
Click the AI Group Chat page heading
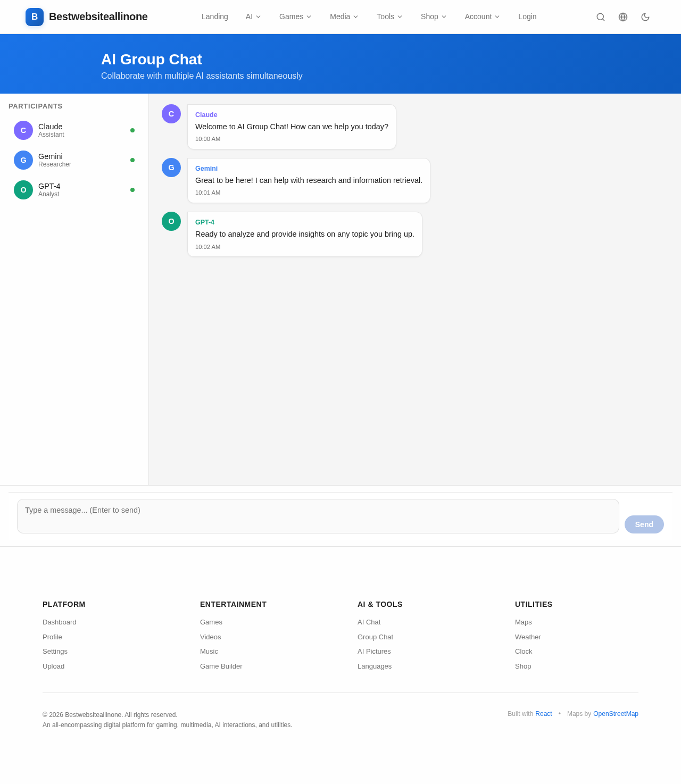point(152,60)
